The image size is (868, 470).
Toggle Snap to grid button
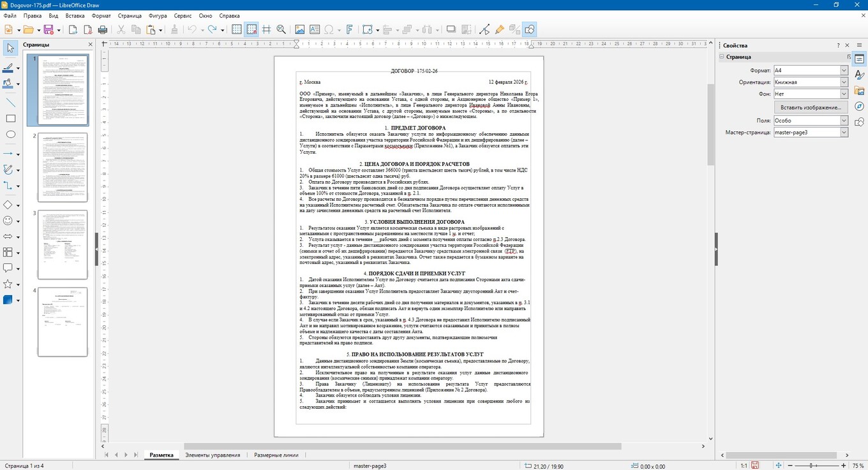(251, 29)
